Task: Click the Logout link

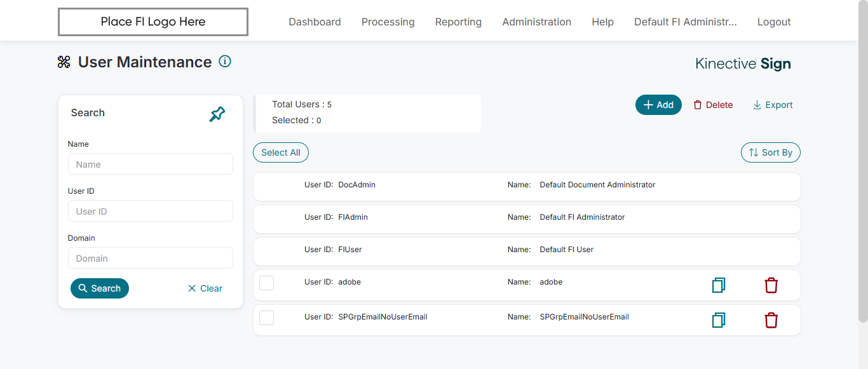Action: pos(774,22)
